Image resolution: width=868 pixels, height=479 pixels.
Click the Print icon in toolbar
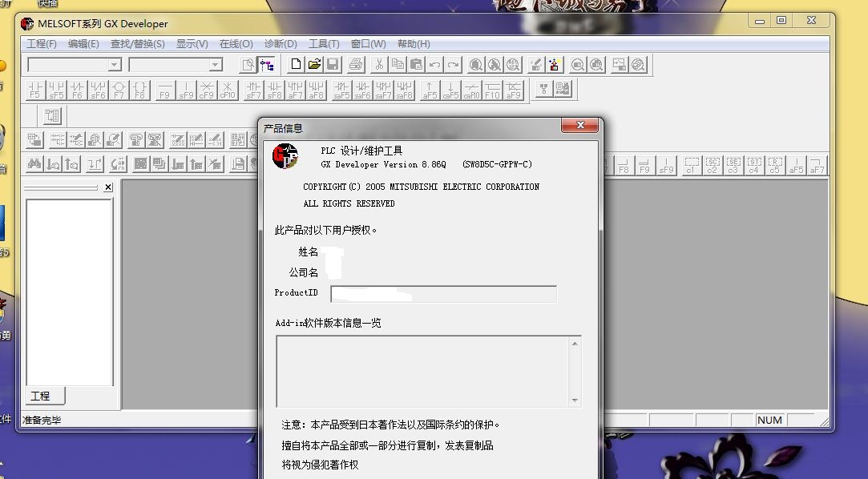356,65
